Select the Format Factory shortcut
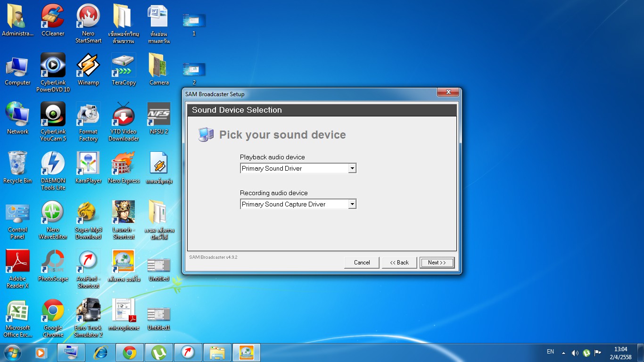The image size is (644, 362). pyautogui.click(x=88, y=122)
